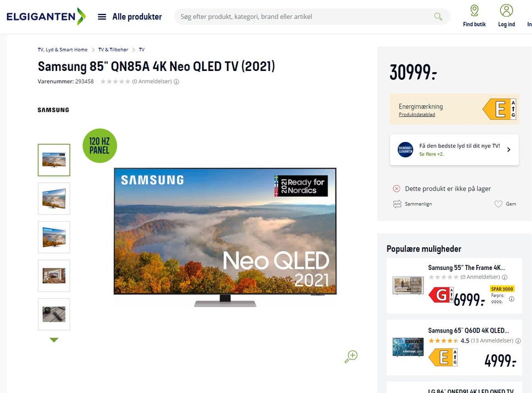Open the Produktdatablad link

pos(417,115)
